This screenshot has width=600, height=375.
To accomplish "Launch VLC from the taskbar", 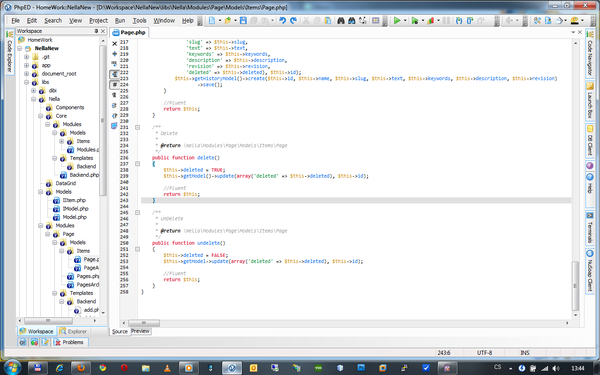I will tap(167, 368).
